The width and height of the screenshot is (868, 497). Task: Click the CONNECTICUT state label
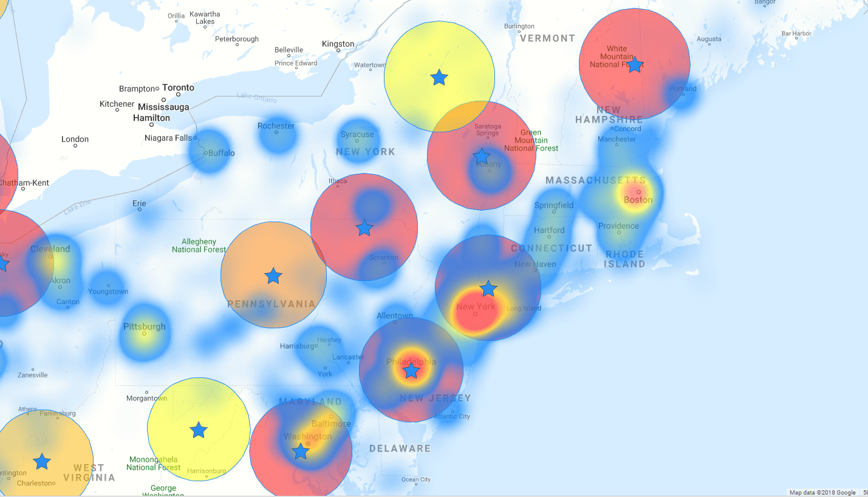[552, 248]
